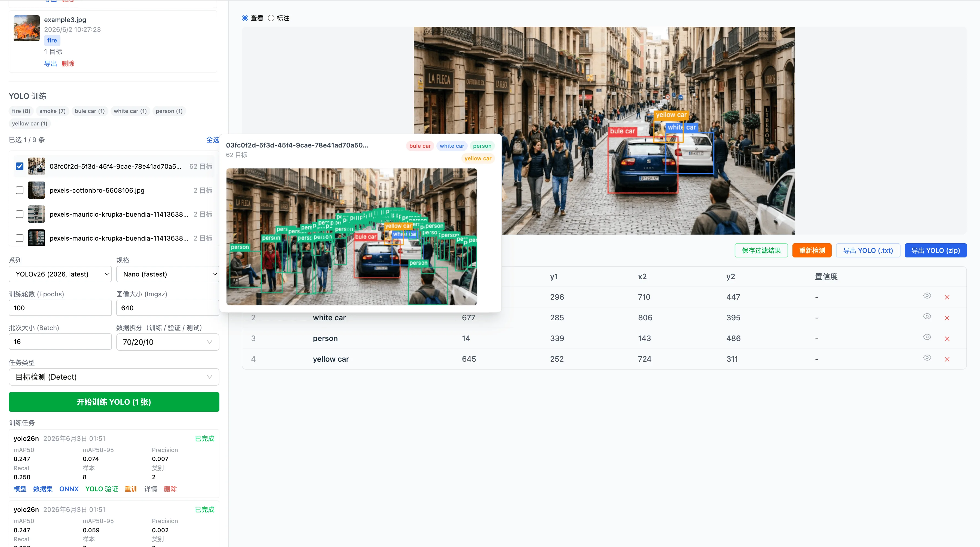Click YOLO 验证 link of first task
The image size is (980, 547).
[102, 489]
